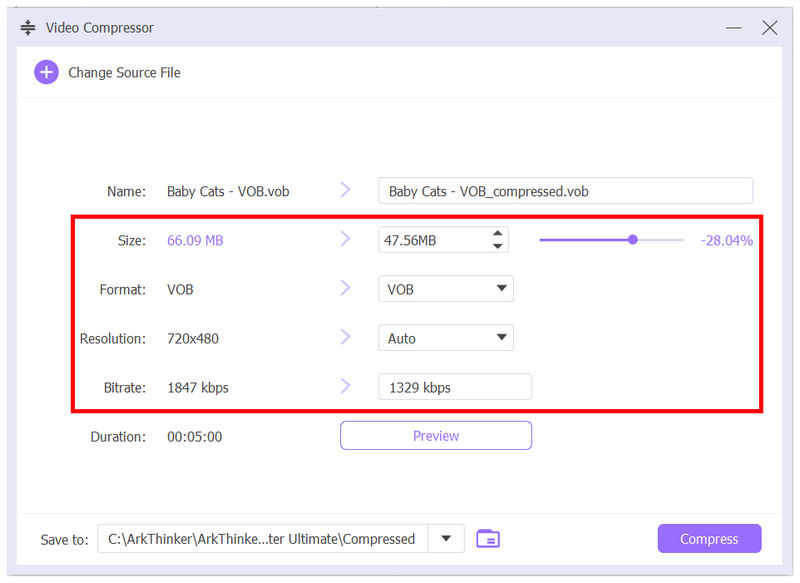Expand the Save to path dropdown arrow
This screenshot has width=800, height=583.
pos(446,538)
